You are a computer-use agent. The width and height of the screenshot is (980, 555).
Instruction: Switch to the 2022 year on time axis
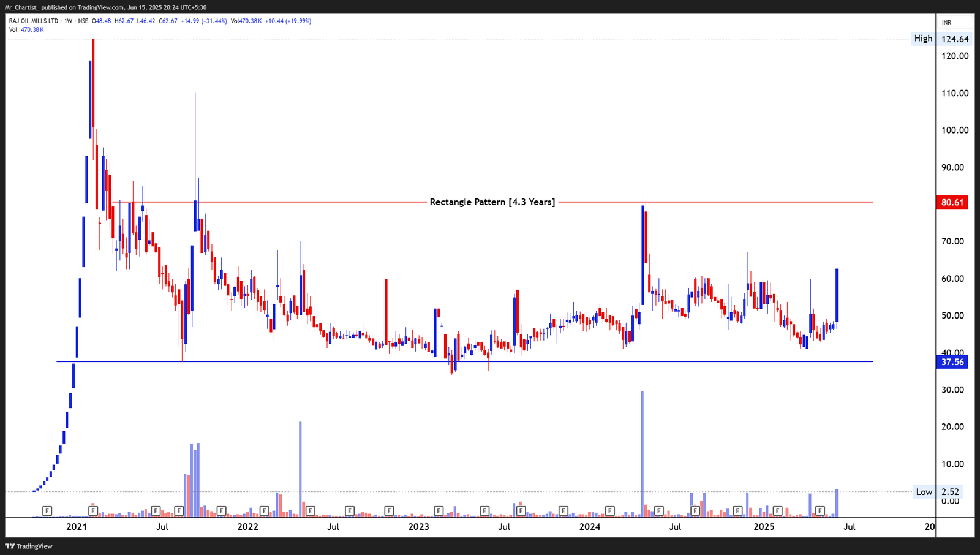tap(246, 526)
